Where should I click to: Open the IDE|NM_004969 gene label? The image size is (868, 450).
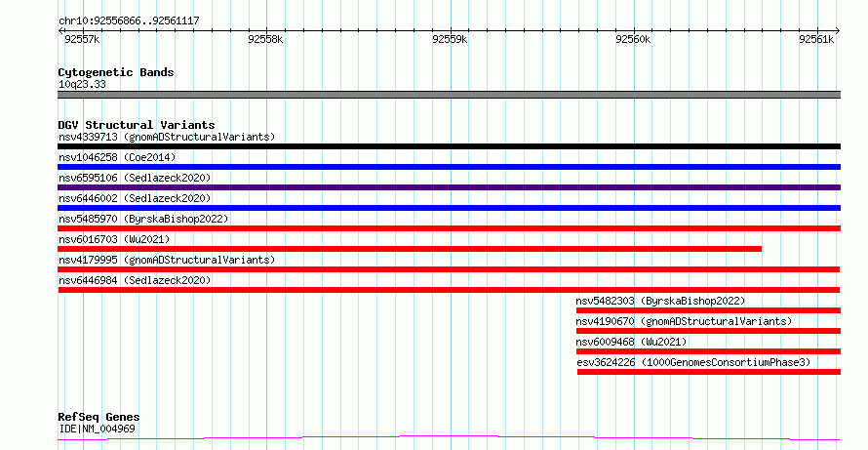pyautogui.click(x=97, y=429)
